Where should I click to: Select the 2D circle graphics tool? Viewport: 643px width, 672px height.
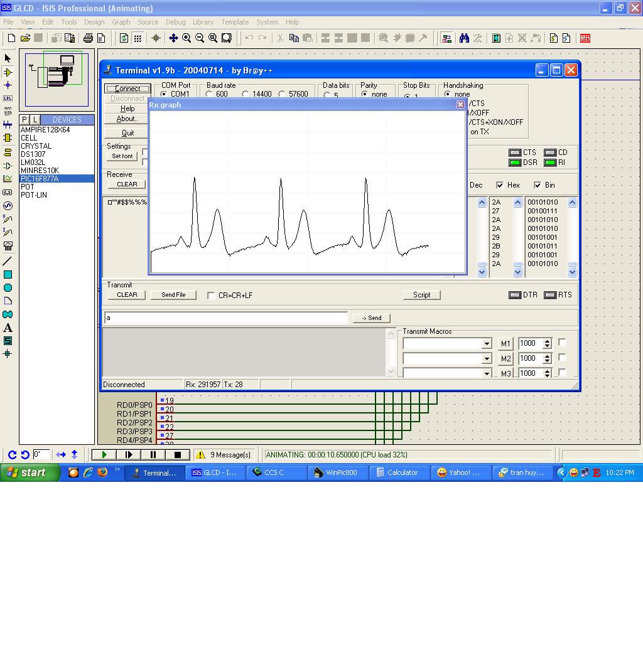point(8,288)
